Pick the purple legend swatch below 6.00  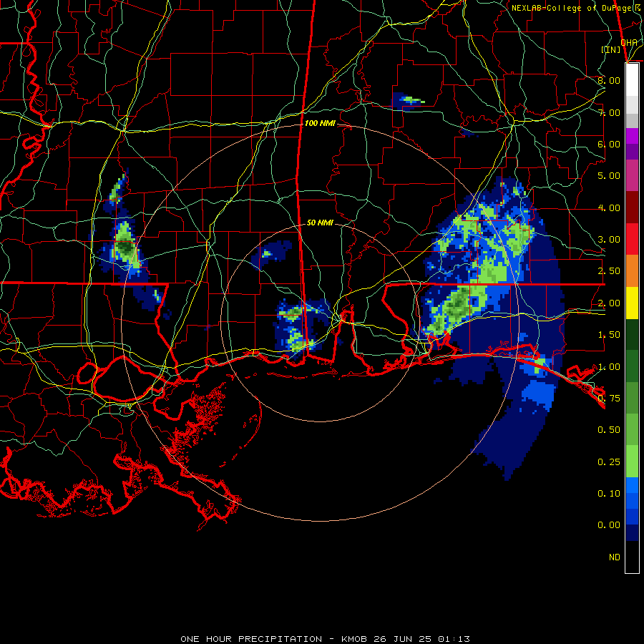pos(632,152)
